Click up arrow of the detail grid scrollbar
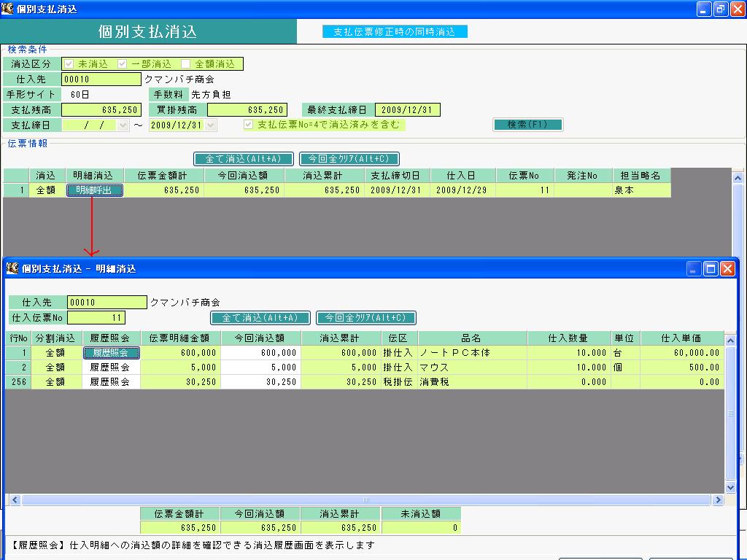The image size is (747, 560). (730, 341)
